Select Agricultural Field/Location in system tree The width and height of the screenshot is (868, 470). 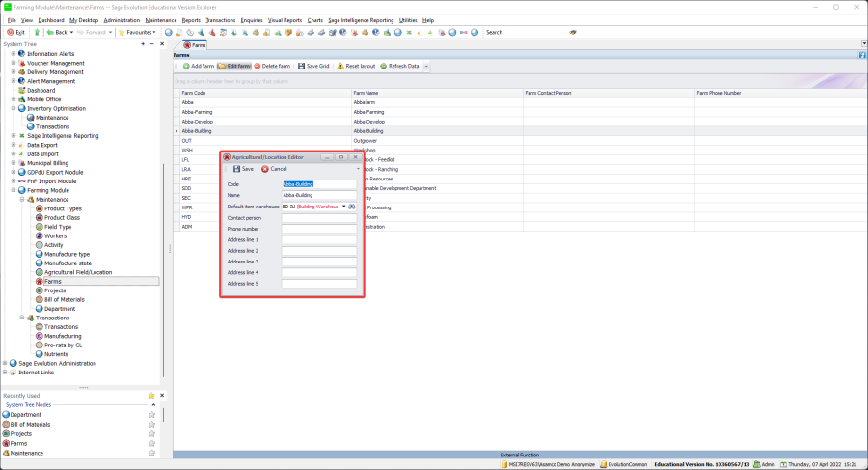(x=78, y=272)
